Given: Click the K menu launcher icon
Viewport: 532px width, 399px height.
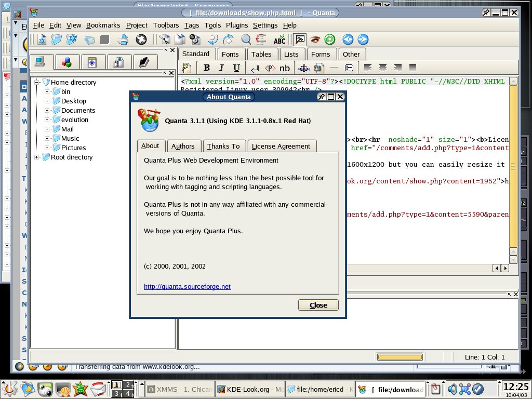Looking at the screenshot, I should click(x=9, y=389).
